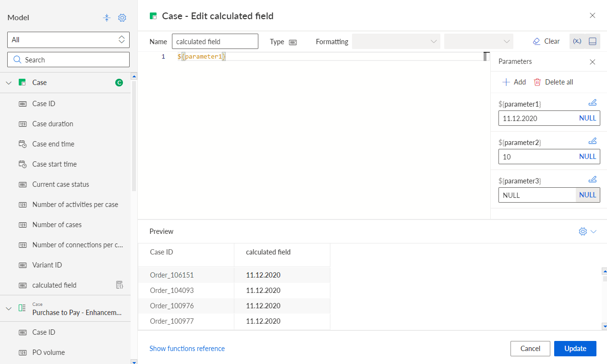Viewport: 607px width, 364px height.
Task: Collapse the Case tree group
Action: (x=9, y=83)
